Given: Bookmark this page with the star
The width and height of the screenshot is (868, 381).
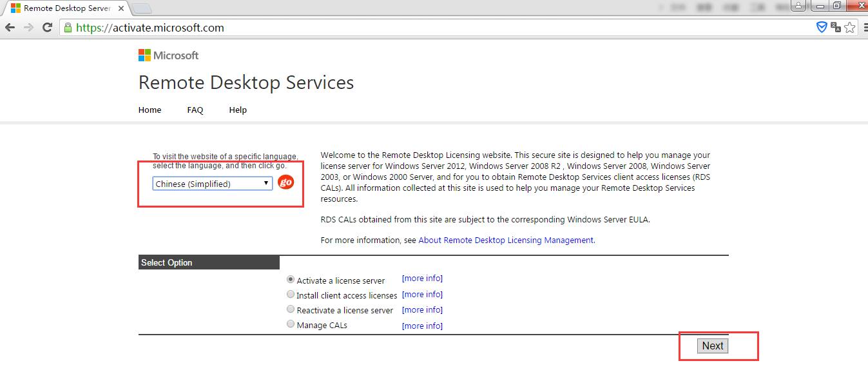Looking at the screenshot, I should click(850, 27).
